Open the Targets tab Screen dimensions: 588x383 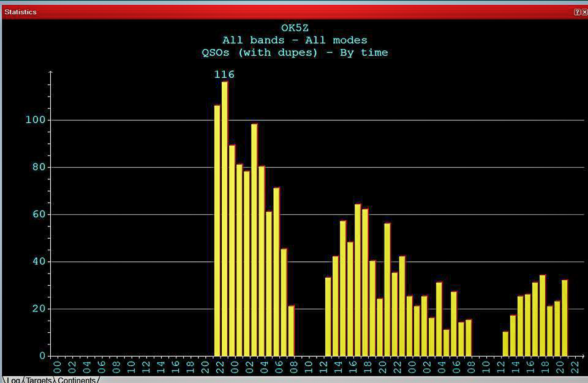(39, 380)
